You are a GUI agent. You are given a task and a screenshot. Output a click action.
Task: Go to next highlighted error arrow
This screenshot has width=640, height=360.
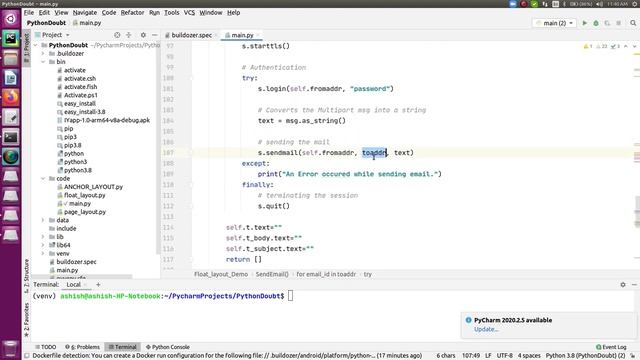634,47
